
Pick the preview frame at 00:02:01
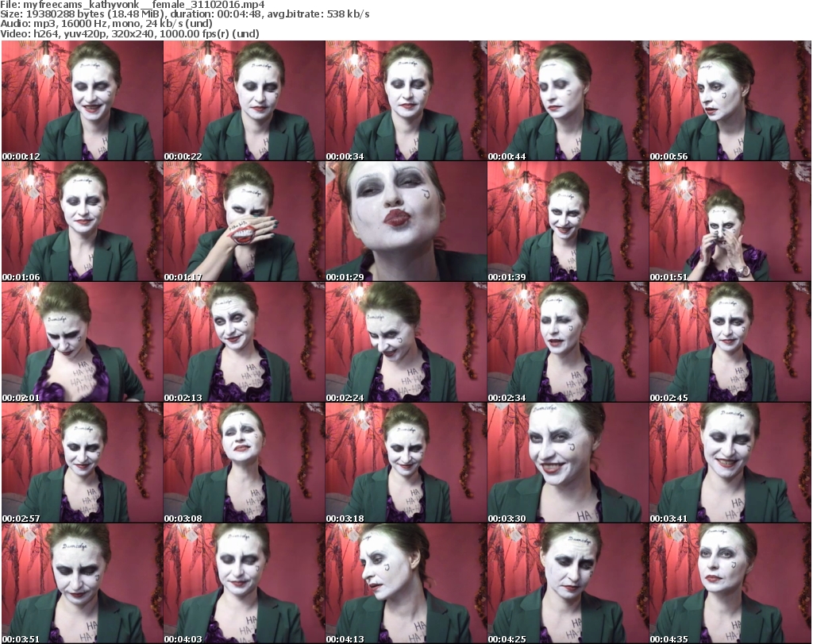pos(83,342)
